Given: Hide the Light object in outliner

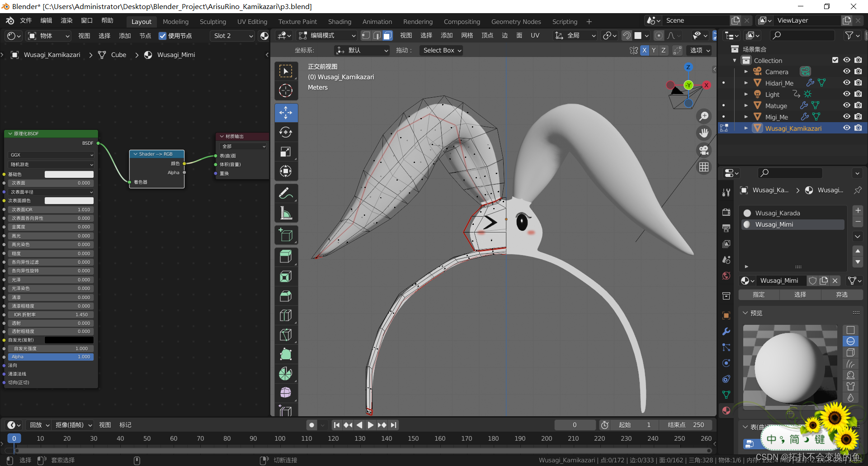Looking at the screenshot, I should point(846,94).
